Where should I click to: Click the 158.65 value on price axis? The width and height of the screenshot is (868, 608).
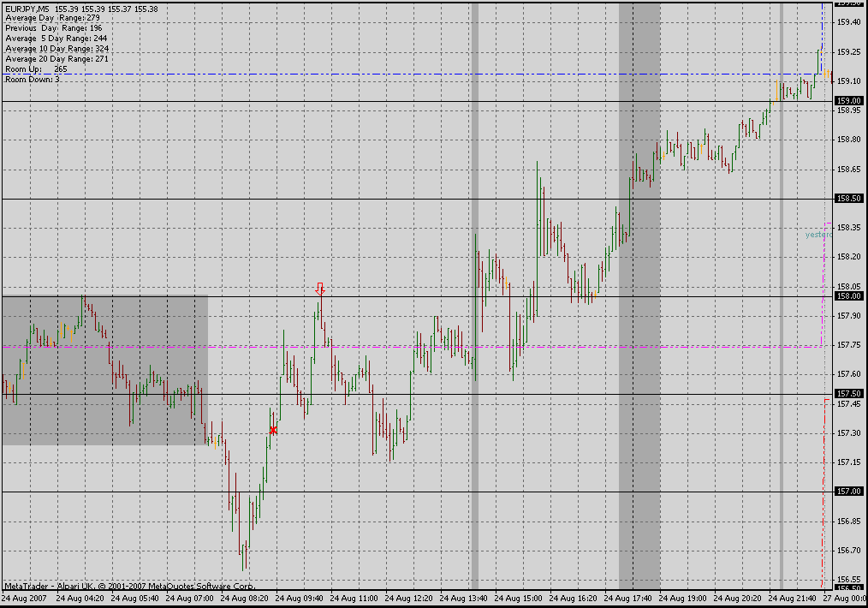pyautogui.click(x=848, y=170)
